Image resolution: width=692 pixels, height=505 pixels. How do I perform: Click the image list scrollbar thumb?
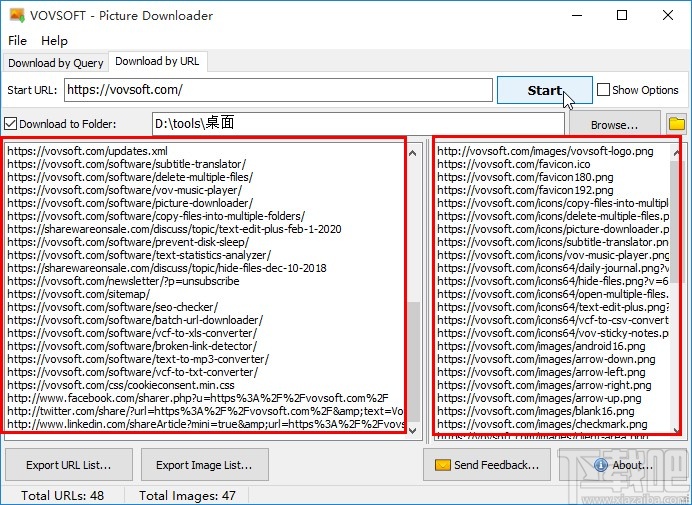675,222
